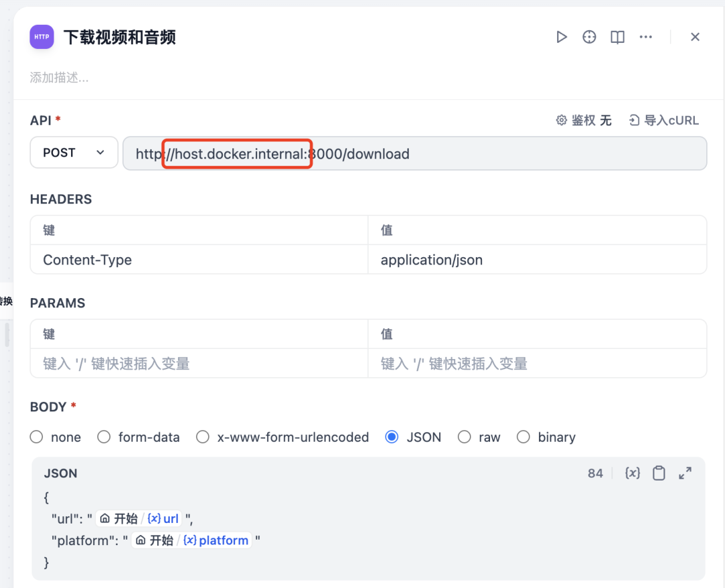Expand the JSON editor to fullscreen

(x=685, y=473)
